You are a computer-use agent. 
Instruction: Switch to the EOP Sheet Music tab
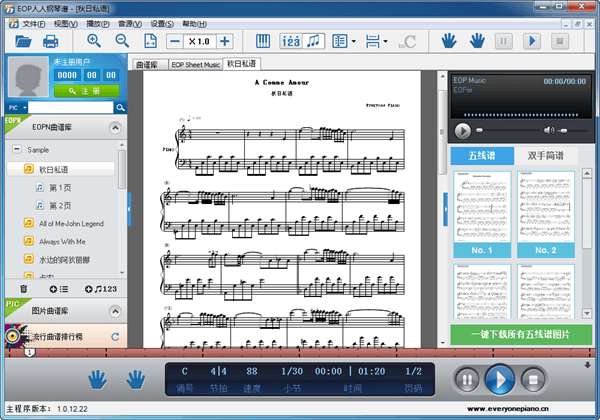pos(196,65)
